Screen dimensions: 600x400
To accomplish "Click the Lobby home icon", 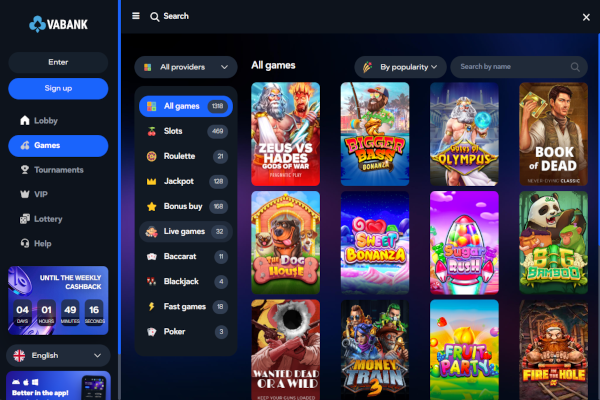I will 25,120.
